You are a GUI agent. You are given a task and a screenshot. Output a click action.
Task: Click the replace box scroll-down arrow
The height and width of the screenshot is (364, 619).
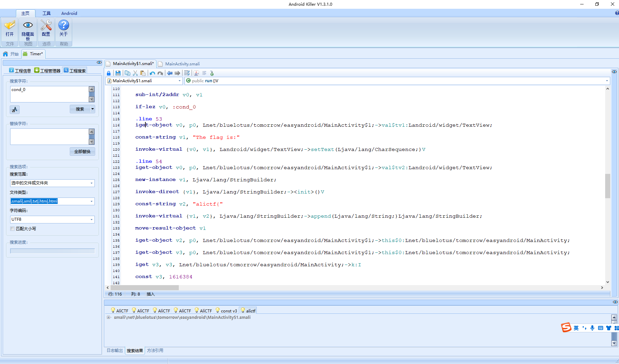91,142
